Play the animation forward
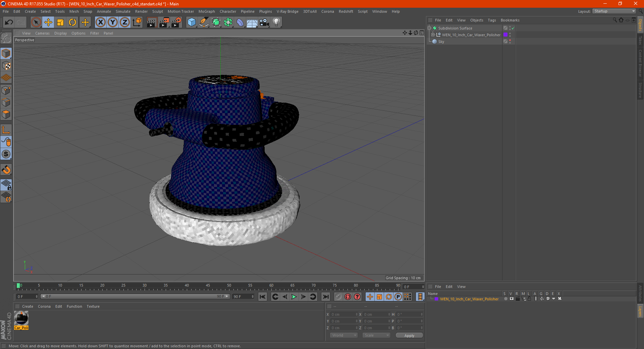644x349 pixels. (294, 297)
